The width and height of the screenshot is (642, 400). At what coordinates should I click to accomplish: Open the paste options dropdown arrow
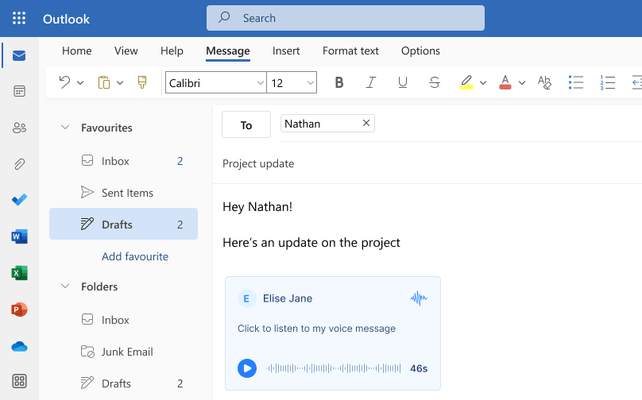[x=120, y=83]
